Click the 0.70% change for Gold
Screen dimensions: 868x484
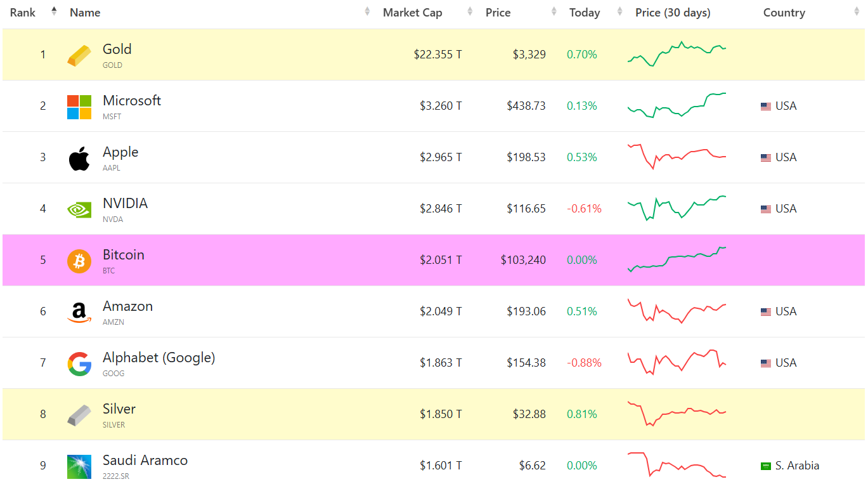click(x=582, y=55)
